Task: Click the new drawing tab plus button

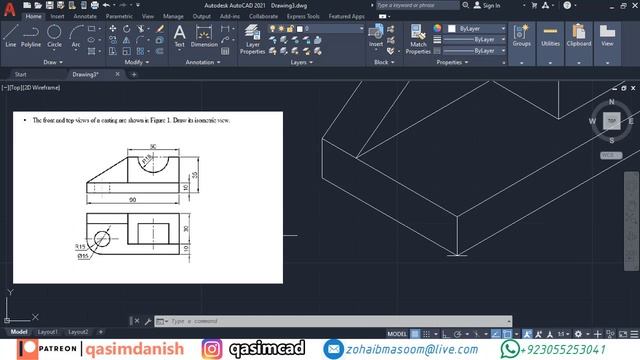Action: [134, 74]
